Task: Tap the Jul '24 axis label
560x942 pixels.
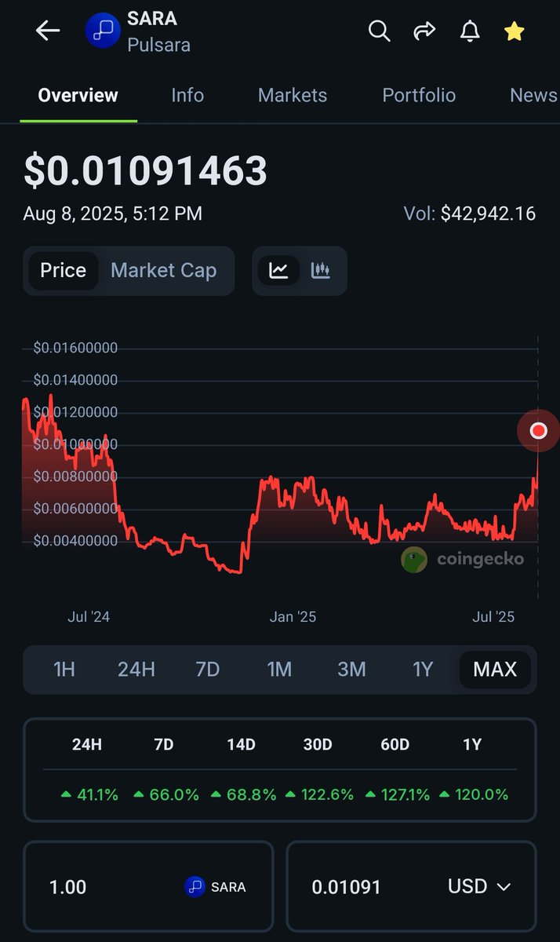Action: [89, 617]
